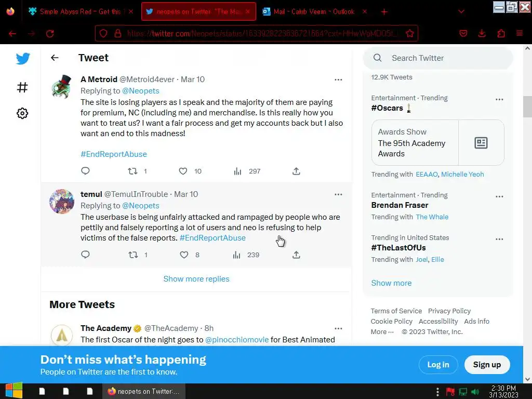Open the Privacy Policy link
Viewport: 532px width, 399px height.
tap(449, 311)
